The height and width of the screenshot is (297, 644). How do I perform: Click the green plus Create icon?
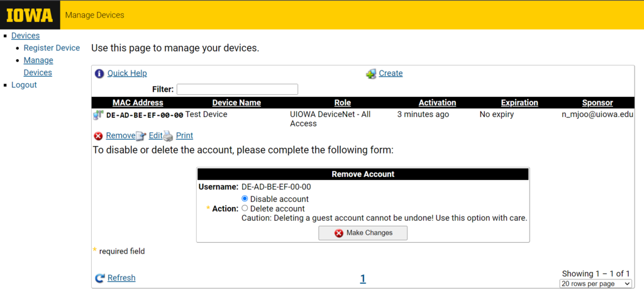coord(371,74)
